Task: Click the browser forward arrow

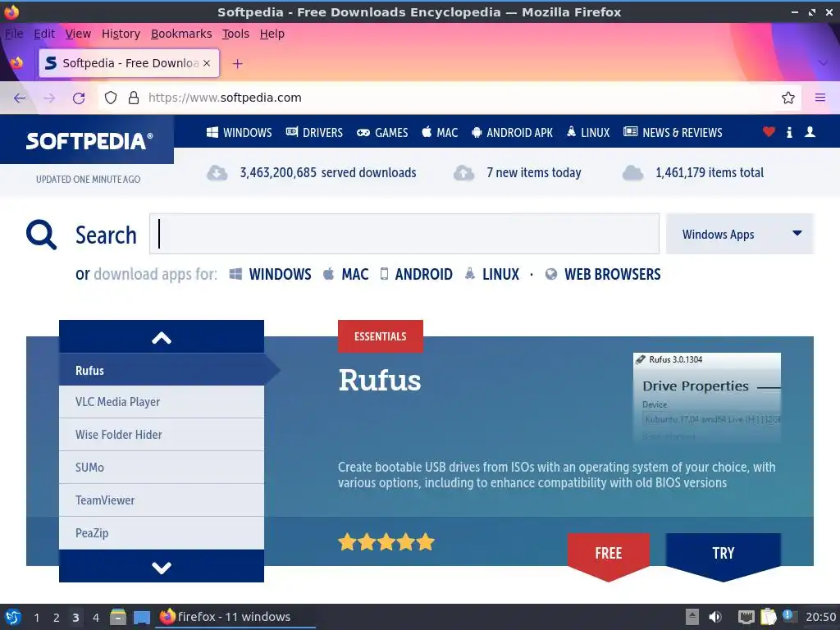Action: pyautogui.click(x=49, y=98)
